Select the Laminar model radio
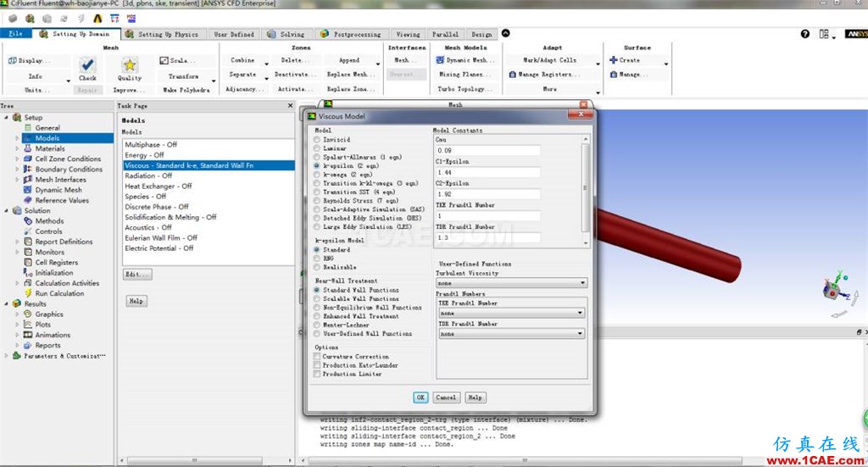Screen dimensions: 868x467 point(317,148)
